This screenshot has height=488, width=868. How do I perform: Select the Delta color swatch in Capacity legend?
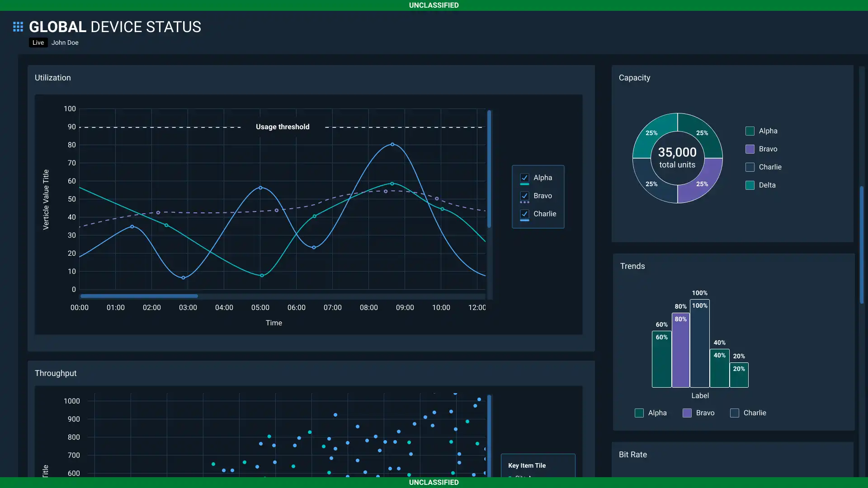[750, 185]
